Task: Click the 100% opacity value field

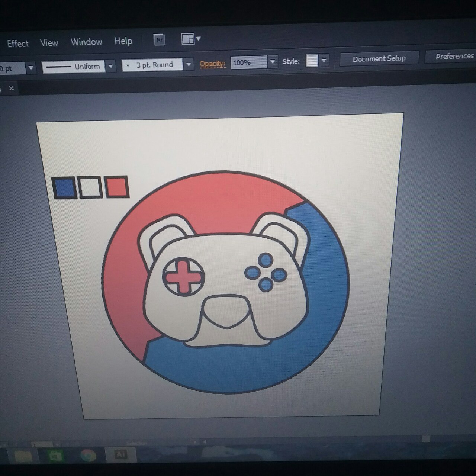Action: pyautogui.click(x=249, y=62)
